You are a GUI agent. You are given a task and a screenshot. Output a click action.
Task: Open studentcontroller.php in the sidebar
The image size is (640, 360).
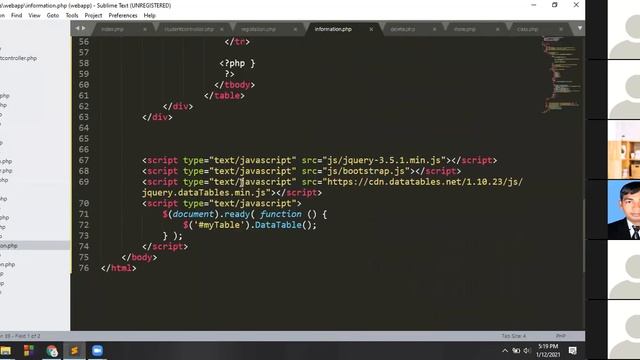point(18,58)
